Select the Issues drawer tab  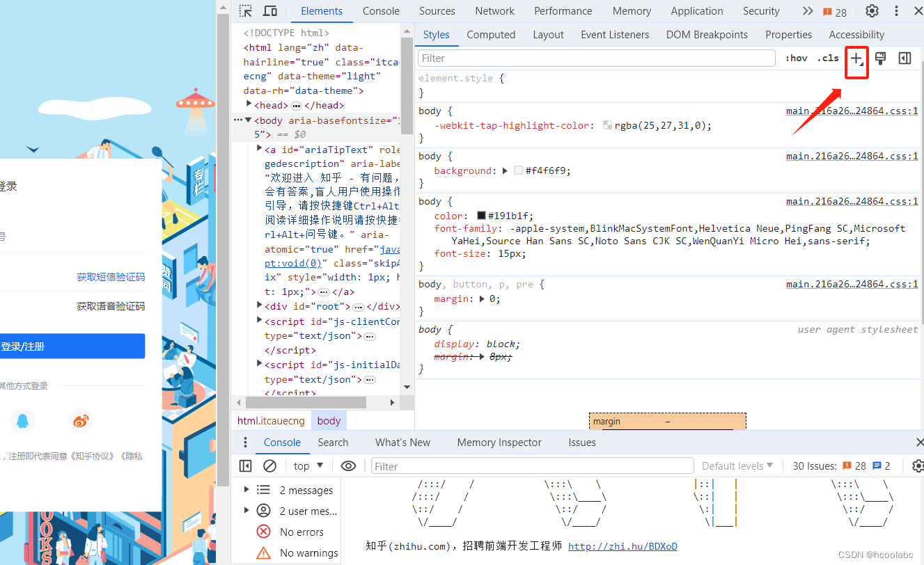582,443
